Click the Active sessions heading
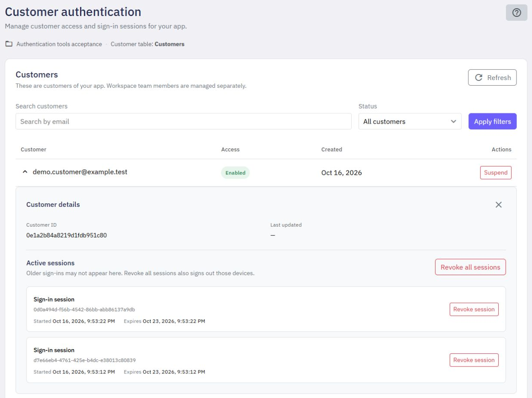 [51, 263]
